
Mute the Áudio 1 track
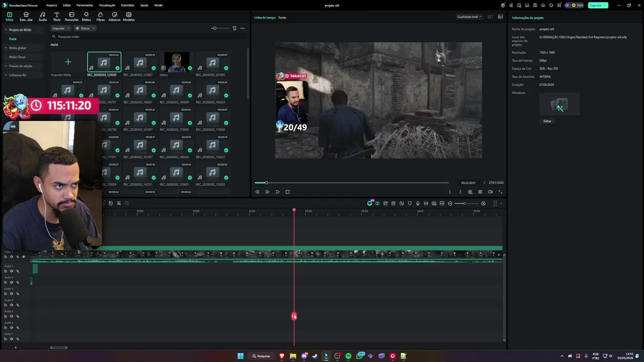(x=12, y=271)
